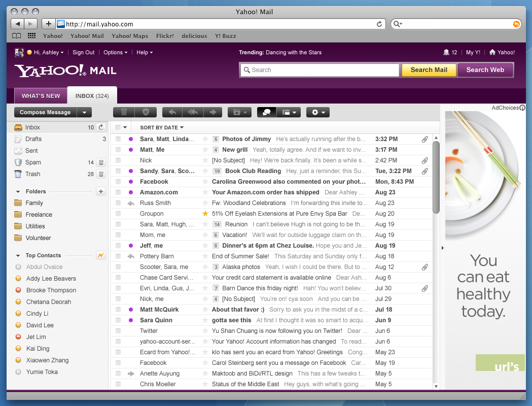Click the AdChoices info icon
Viewport: 532px width, 406px height.
point(522,108)
